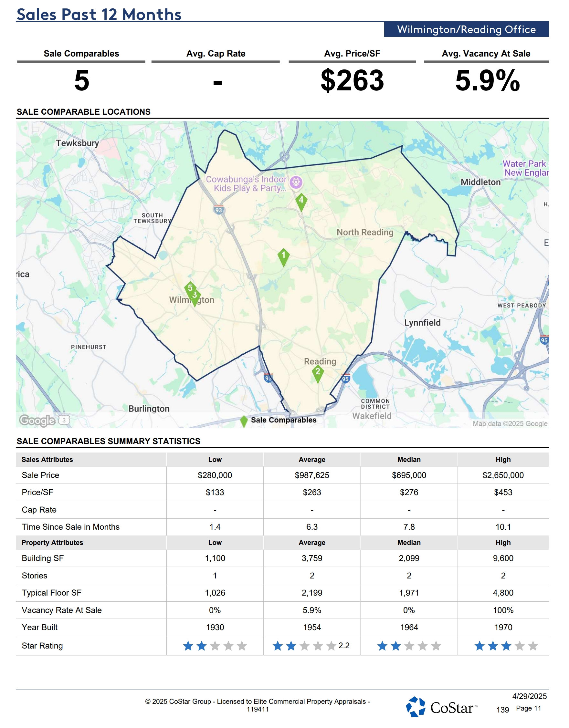Click the Median column star rating
This screenshot has width=569, height=728.
point(409,646)
